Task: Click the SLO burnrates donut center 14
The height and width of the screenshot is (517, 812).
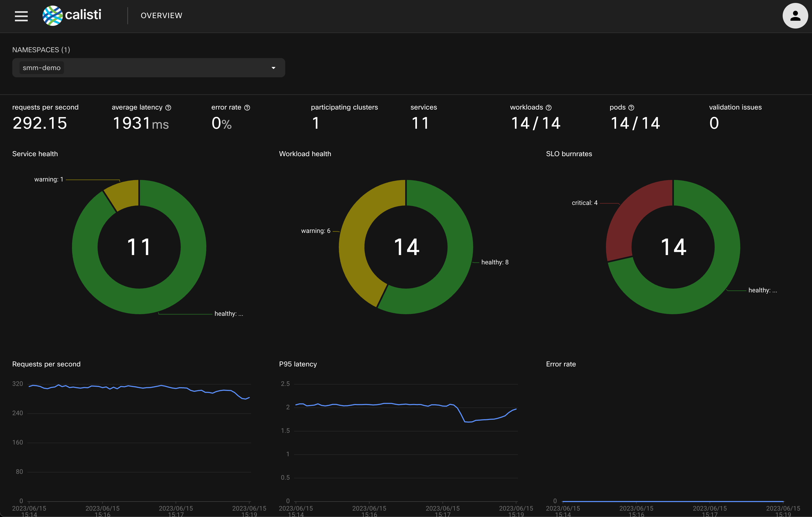Action: click(673, 247)
